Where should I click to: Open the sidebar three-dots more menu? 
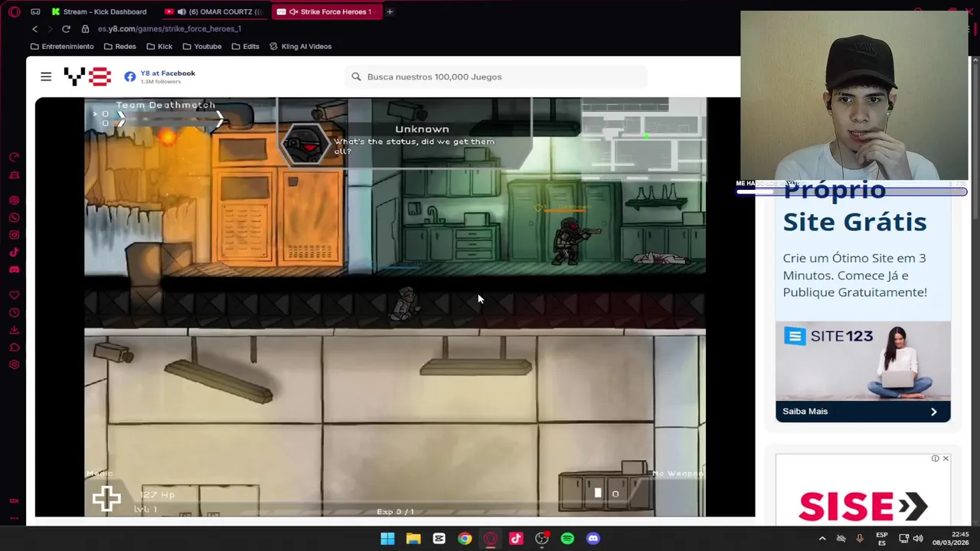14,519
